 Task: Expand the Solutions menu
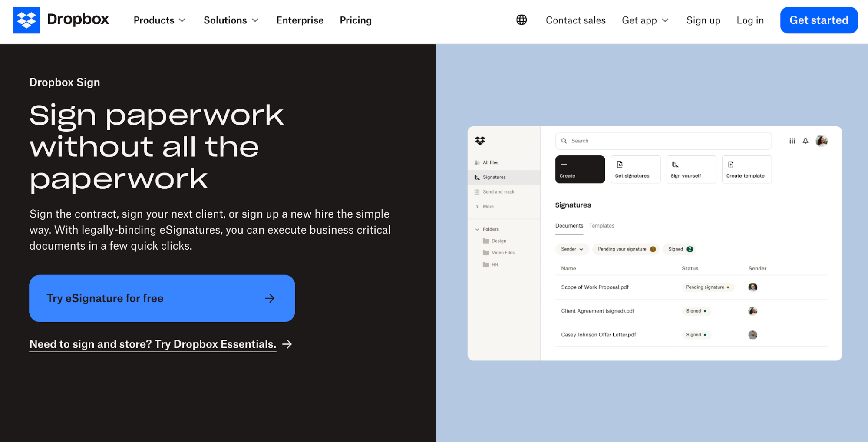(x=231, y=20)
